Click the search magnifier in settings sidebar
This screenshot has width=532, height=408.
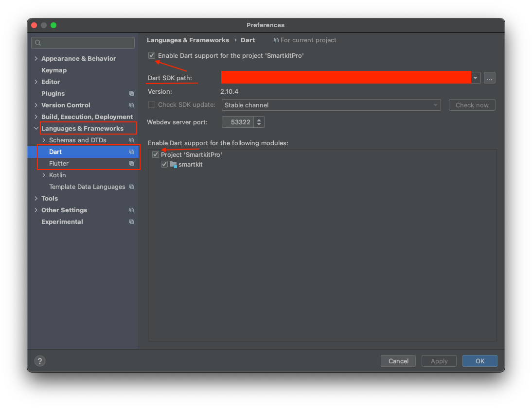(x=37, y=43)
